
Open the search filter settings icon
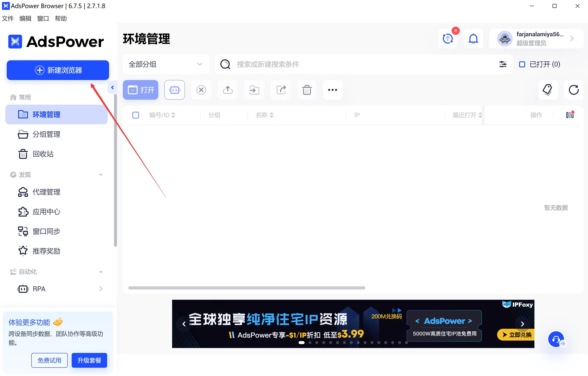pyautogui.click(x=503, y=64)
